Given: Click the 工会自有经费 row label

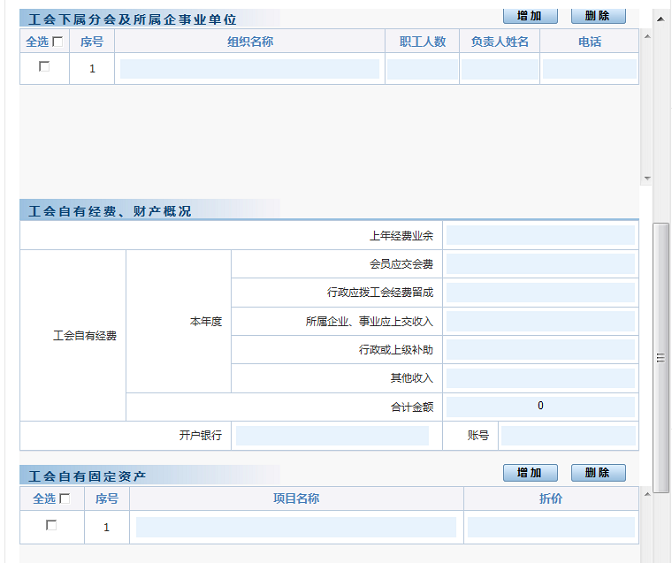Looking at the screenshot, I should point(85,335).
